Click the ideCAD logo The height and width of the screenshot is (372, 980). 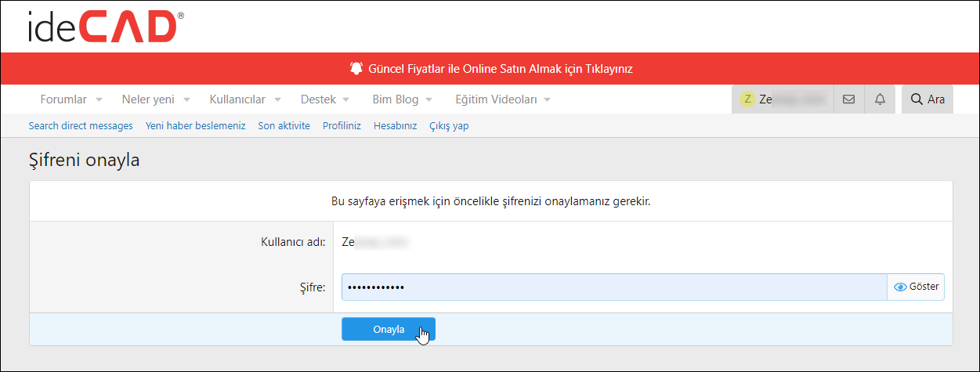coord(106,27)
